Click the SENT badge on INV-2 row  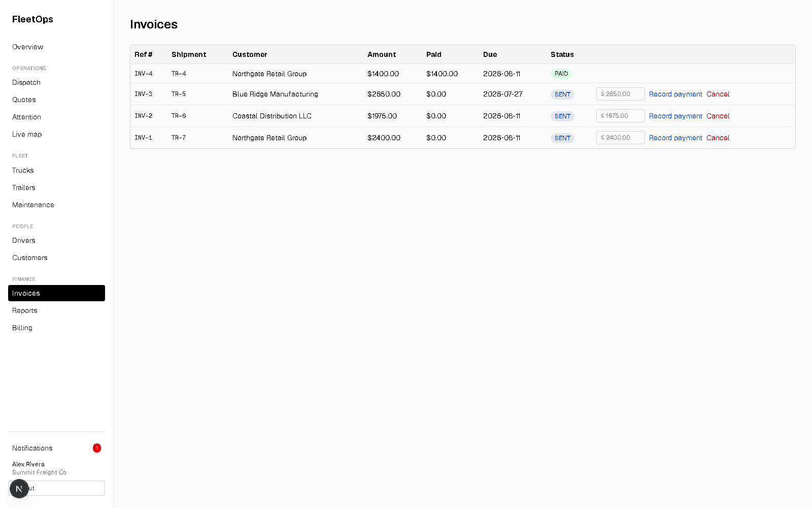pos(562,116)
